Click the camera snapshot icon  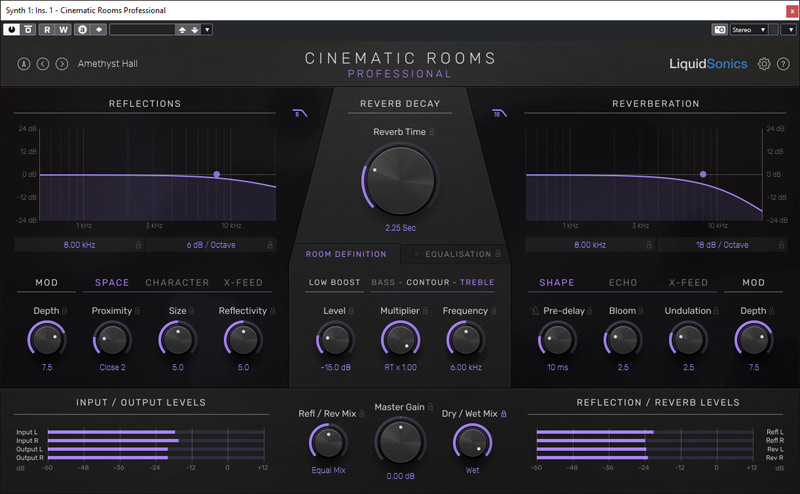(719, 30)
